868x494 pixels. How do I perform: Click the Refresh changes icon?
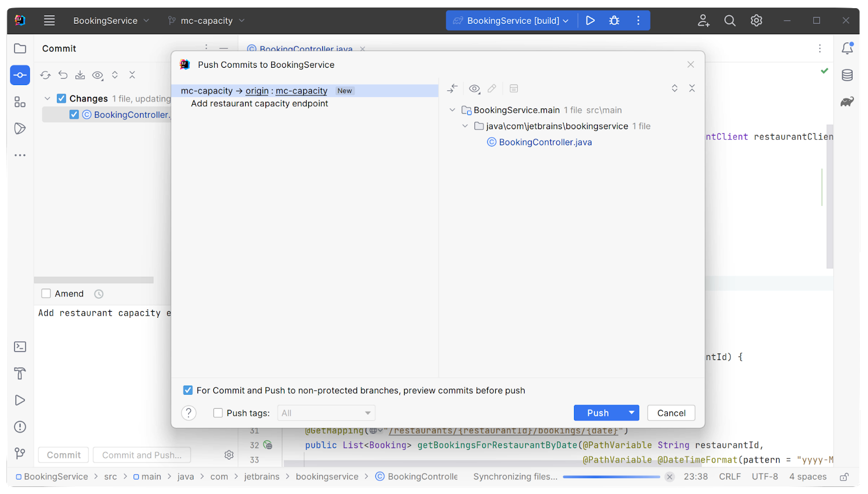(x=46, y=75)
